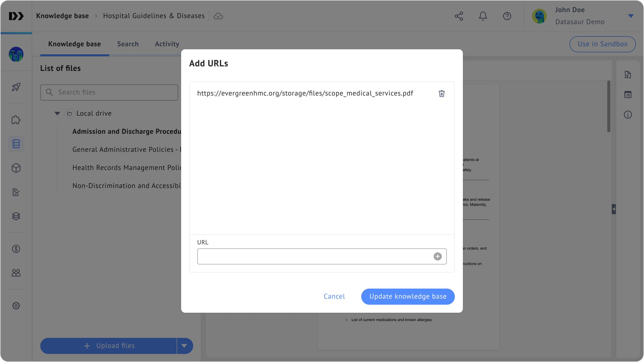This screenshot has width=644, height=362.
Task: Delete the scope_medical_services.pdf URL entry
Action: coord(441,94)
